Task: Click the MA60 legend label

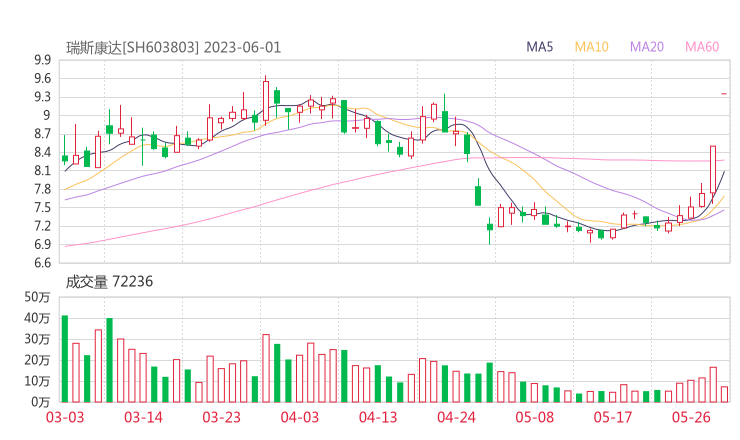Action: [702, 47]
